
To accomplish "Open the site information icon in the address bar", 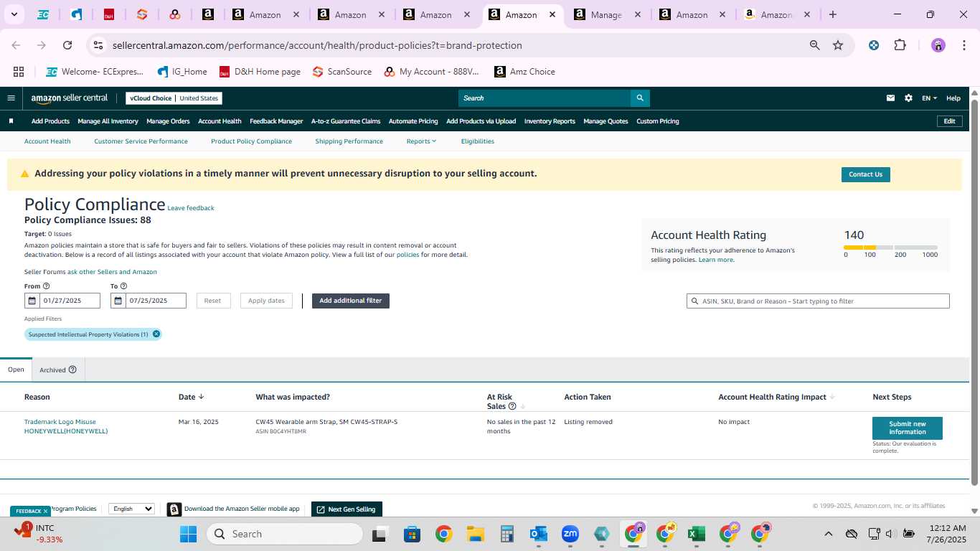I will [99, 45].
